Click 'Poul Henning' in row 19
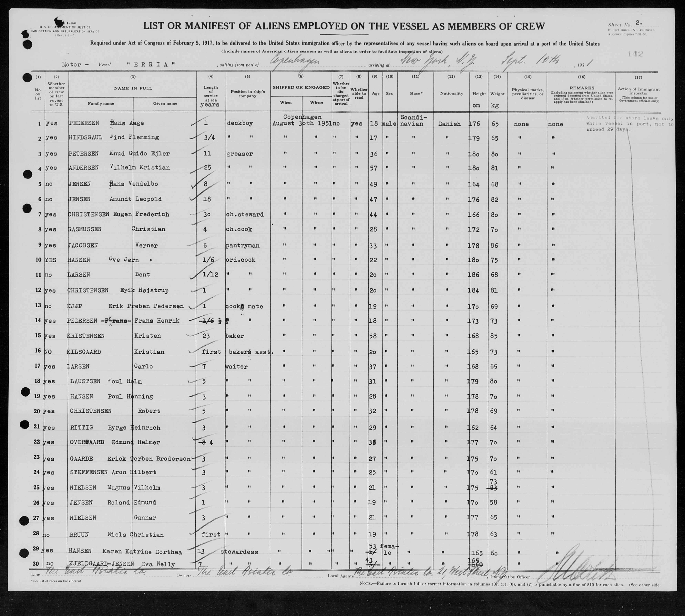The height and width of the screenshot is (616, 685). tap(130, 396)
